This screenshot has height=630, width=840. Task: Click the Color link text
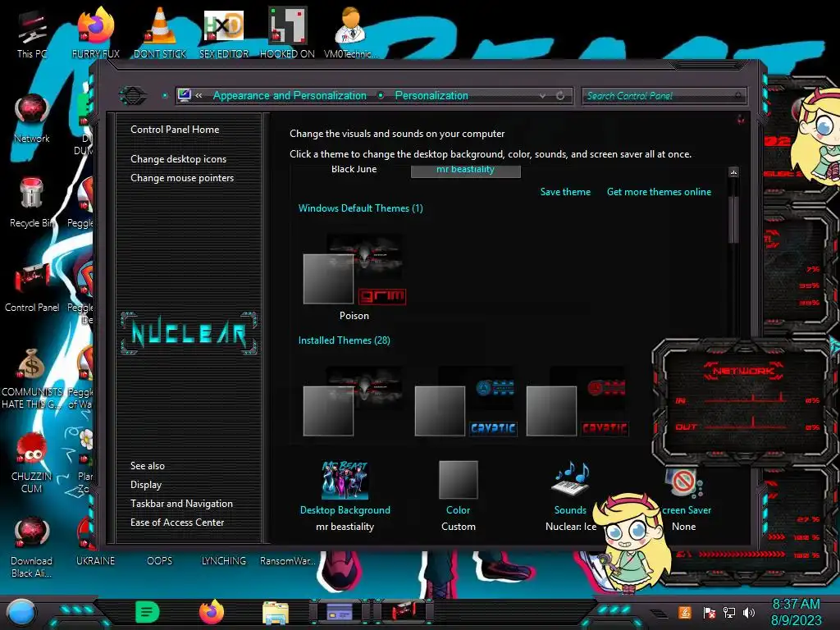(x=458, y=510)
